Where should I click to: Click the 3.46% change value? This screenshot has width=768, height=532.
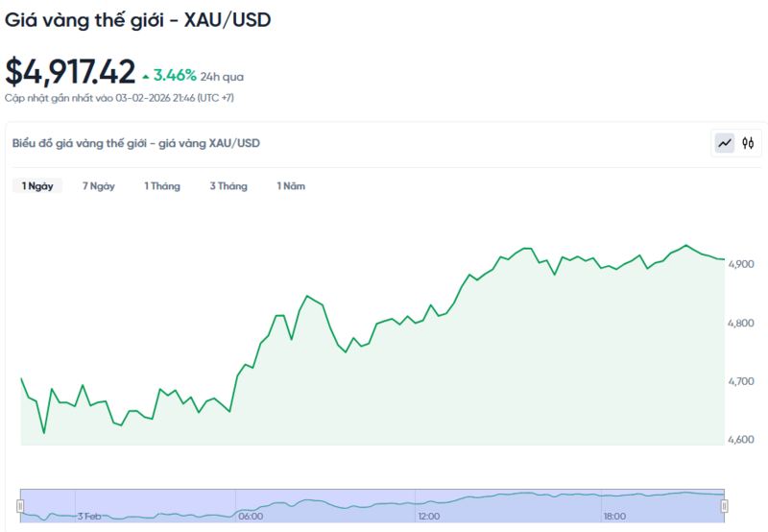tap(175, 74)
